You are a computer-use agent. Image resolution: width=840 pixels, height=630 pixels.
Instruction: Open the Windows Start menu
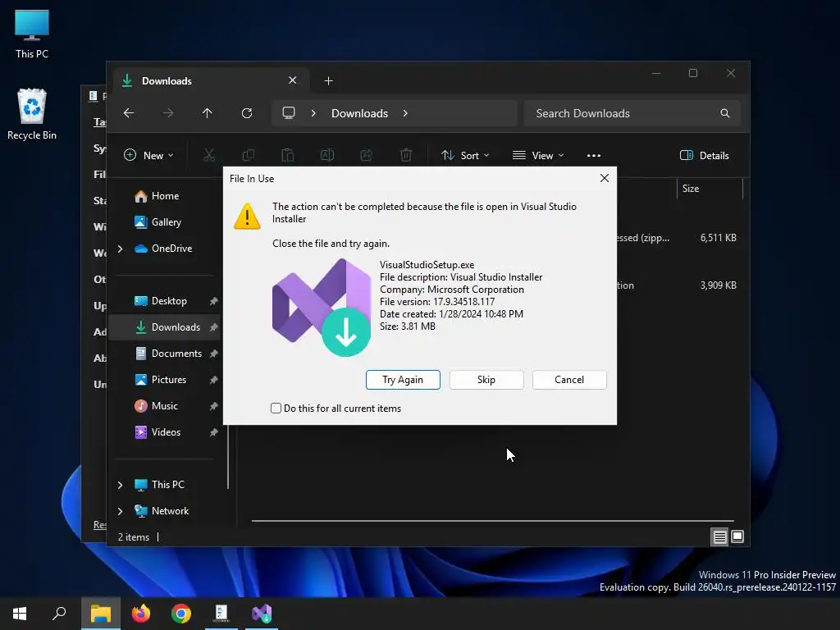coord(20,614)
